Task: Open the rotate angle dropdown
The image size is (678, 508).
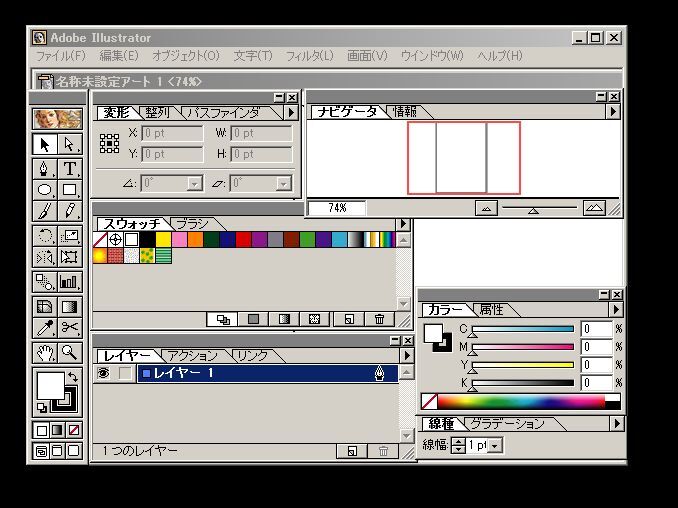Action: click(195, 184)
